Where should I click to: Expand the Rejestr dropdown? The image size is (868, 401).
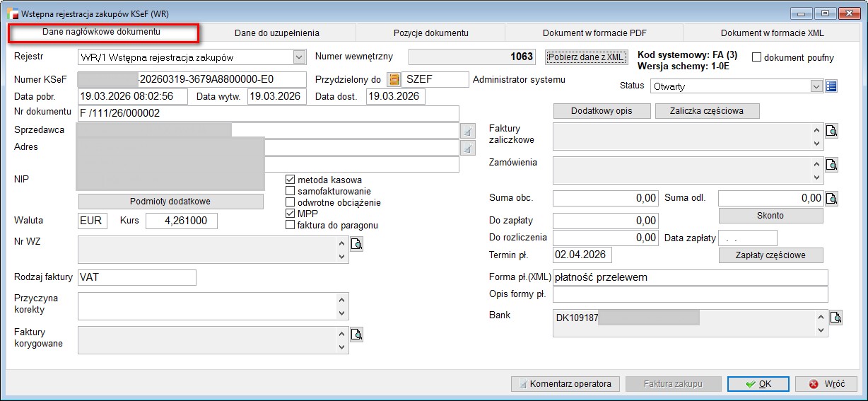tap(298, 57)
